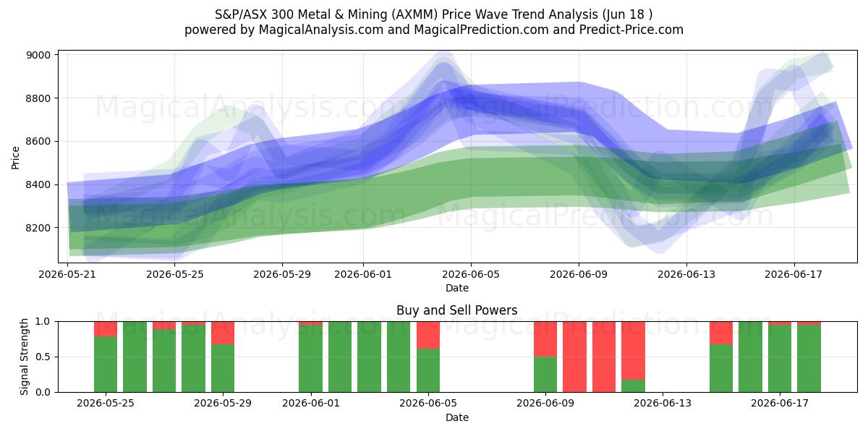Click the green buy segment of the 2026-06-09 bar
868x434 pixels.
[545, 374]
